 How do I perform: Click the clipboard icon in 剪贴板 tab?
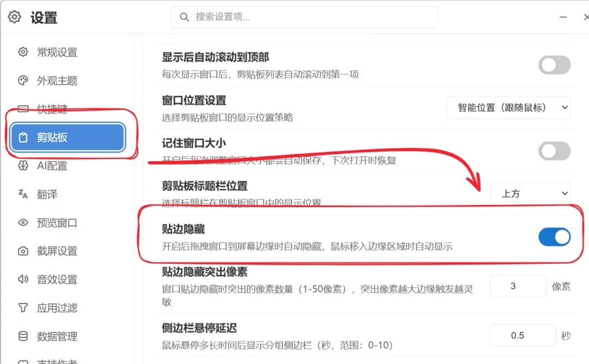tap(23, 137)
